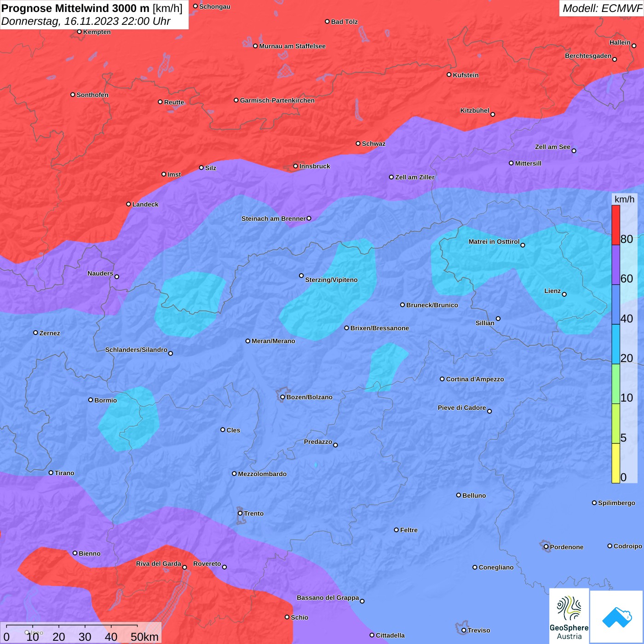Viewport: 644px width, 644px height.
Task: Click the Kufstein city marker
Action: click(449, 75)
